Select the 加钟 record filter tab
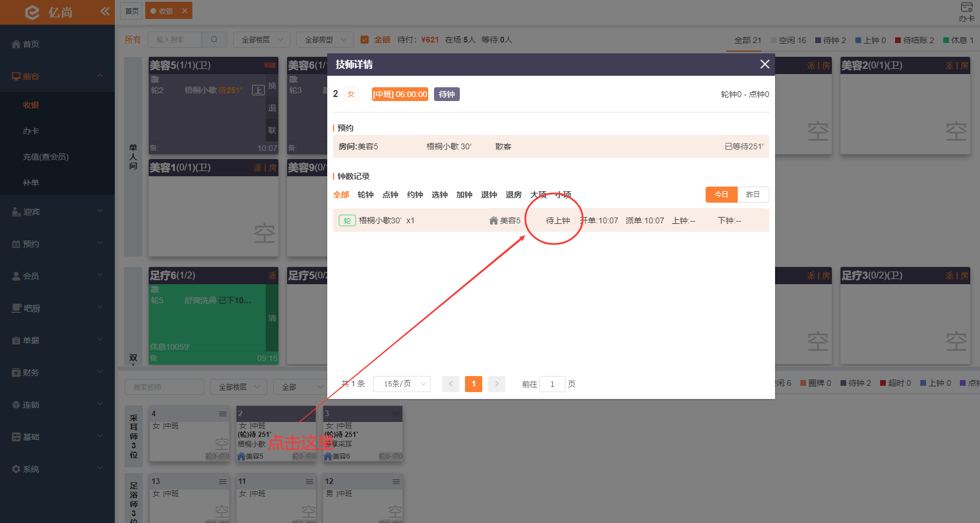This screenshot has height=523, width=980. click(x=464, y=195)
